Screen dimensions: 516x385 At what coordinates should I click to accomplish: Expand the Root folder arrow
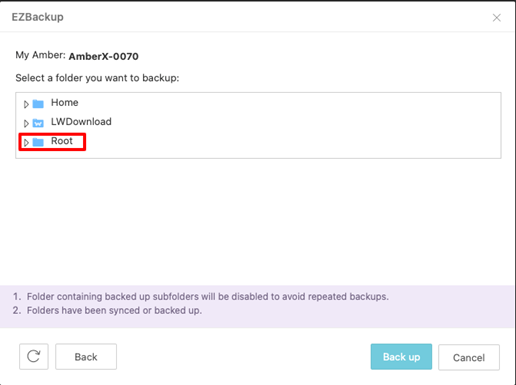click(x=26, y=143)
